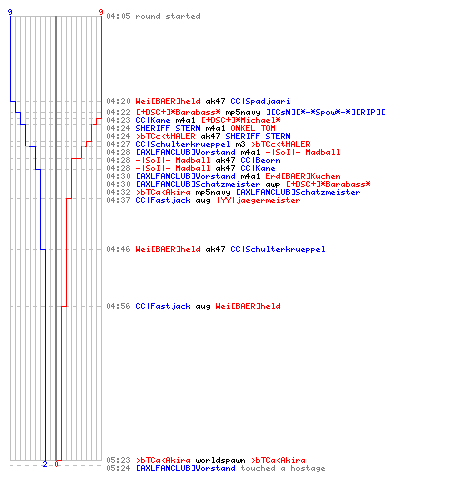The image size is (450, 500).
Task: Select [AXLFANCLUB]Schatzmeister killer at 04:30
Action: [x=198, y=184]
